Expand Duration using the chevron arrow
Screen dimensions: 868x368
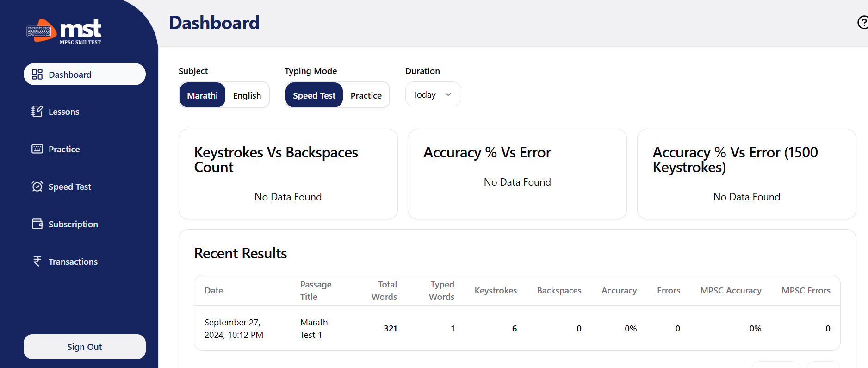[x=448, y=94]
